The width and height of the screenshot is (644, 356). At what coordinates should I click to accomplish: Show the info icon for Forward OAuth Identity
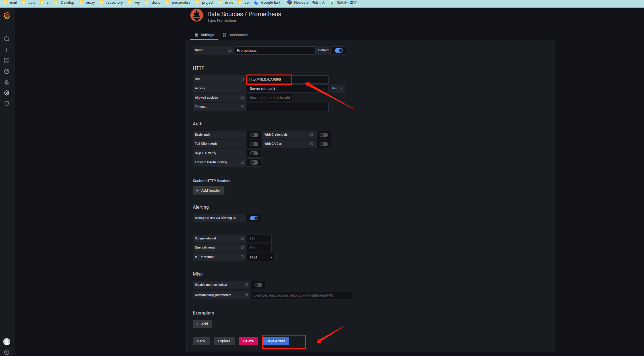click(242, 162)
